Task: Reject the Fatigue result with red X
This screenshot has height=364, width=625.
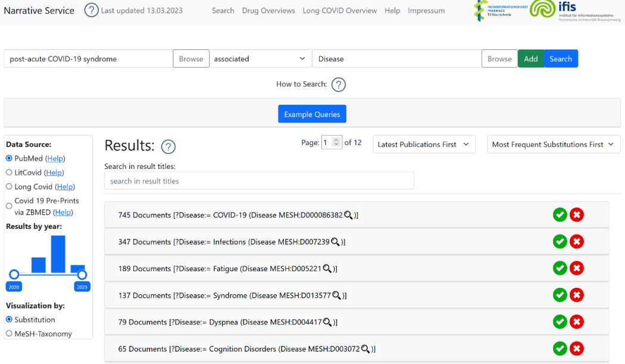Action: [x=576, y=268]
